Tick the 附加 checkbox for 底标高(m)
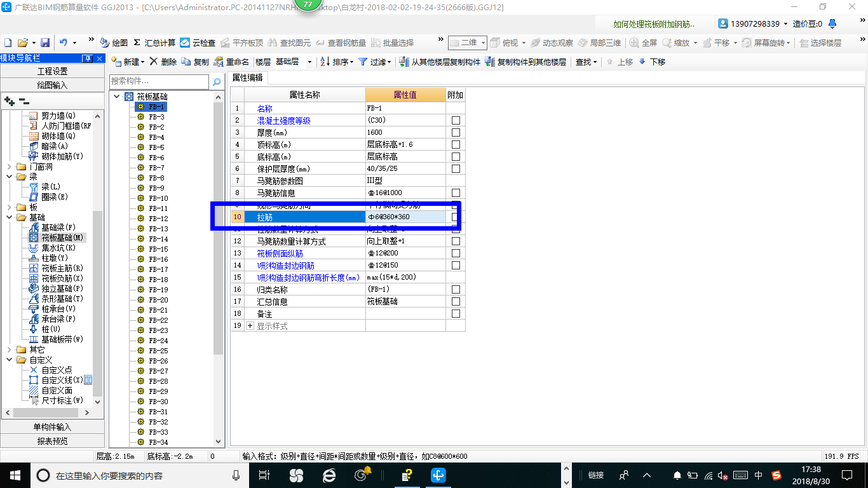This screenshot has width=868, height=488. coord(456,157)
